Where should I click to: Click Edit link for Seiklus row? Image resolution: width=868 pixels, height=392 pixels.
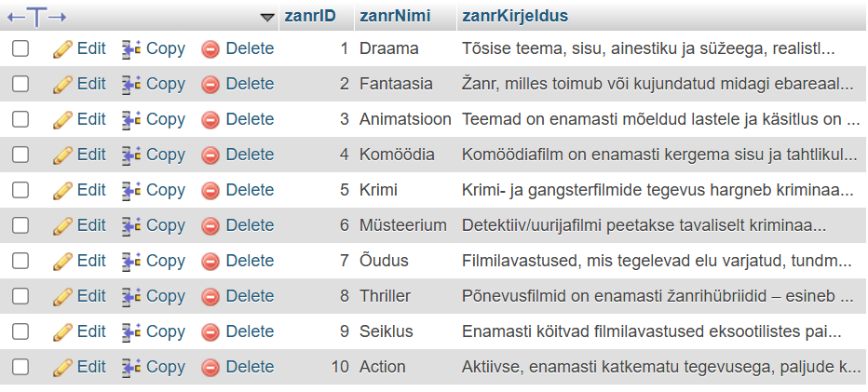coord(91,331)
